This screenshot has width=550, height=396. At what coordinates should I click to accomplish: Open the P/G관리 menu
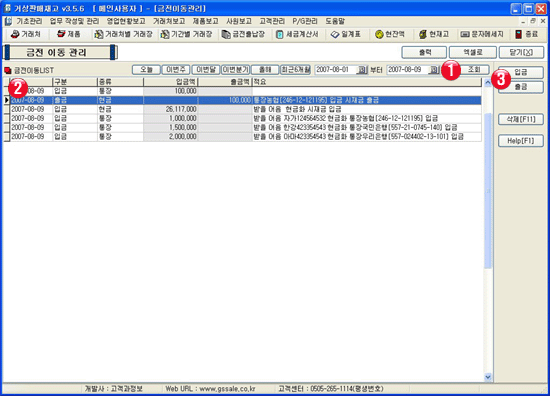[305, 21]
